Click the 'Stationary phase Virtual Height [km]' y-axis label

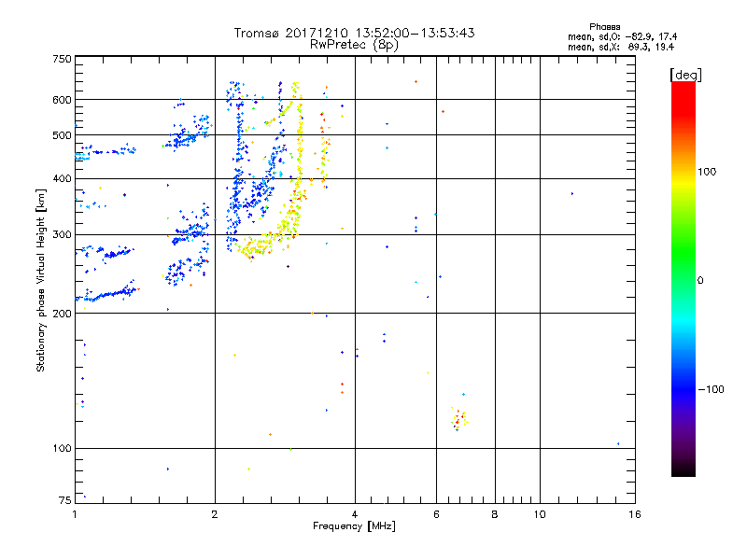41,280
